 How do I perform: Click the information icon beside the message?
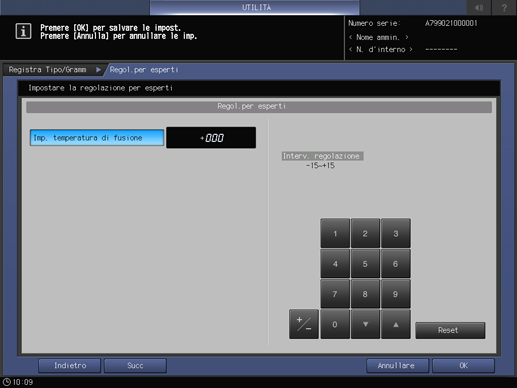23,31
